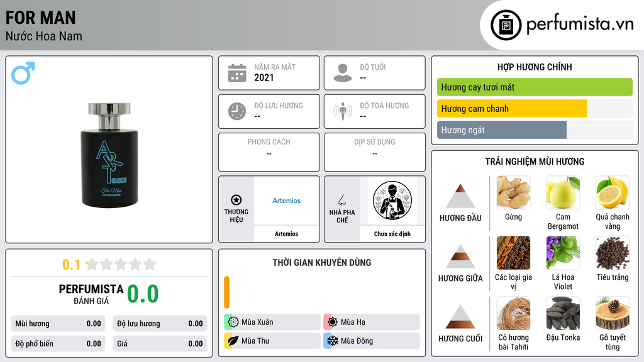Click the perfumista.vn logo icon
The image size is (644, 362).
[x=506, y=25]
